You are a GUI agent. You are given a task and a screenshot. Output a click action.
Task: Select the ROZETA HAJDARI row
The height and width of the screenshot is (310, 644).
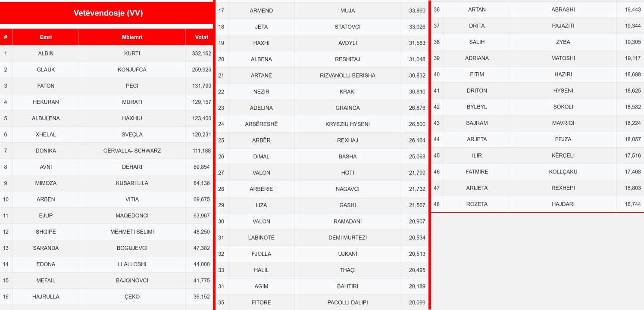(x=538, y=204)
